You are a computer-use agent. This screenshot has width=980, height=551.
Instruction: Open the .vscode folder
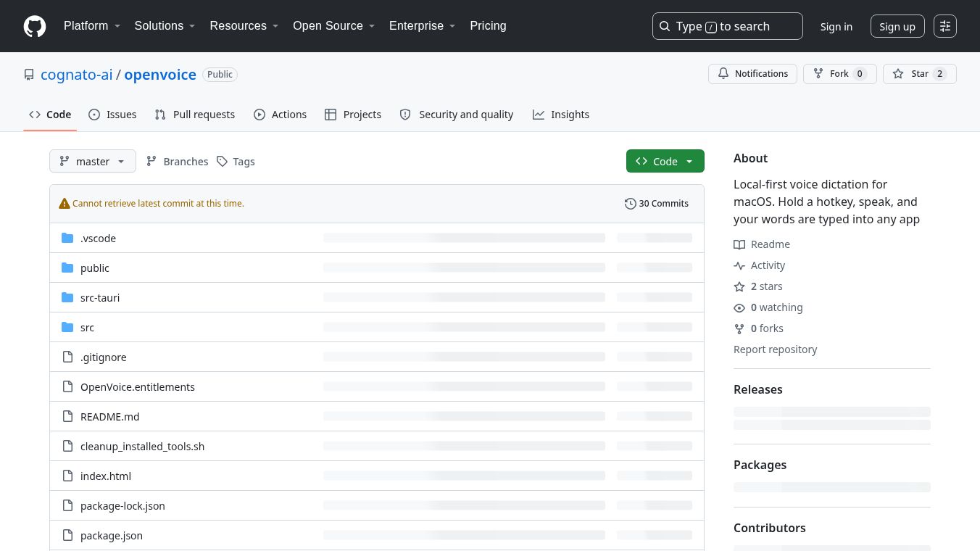coord(98,239)
